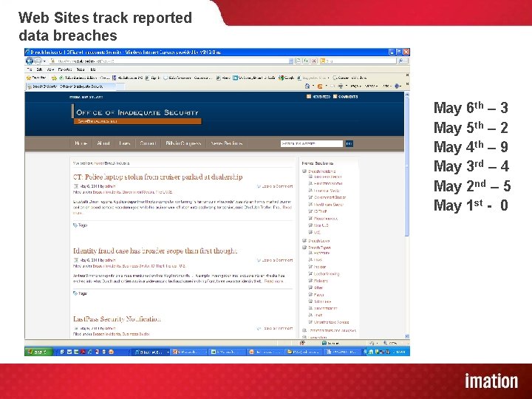Viewport: 532px width, 399px height.
Task: Open the Edit menu
Action: [x=39, y=69]
